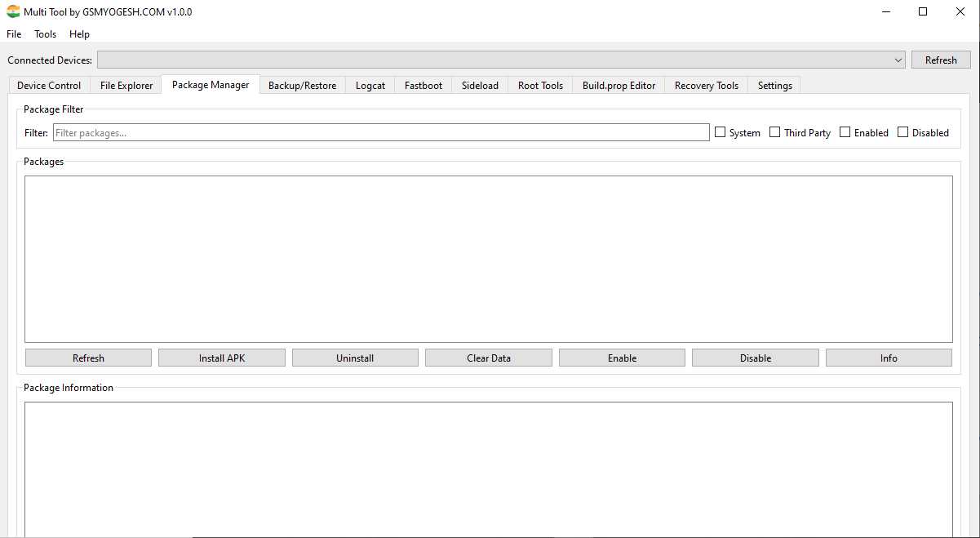980x538 pixels.
Task: Switch to the Root Tools tab
Action: pos(540,86)
